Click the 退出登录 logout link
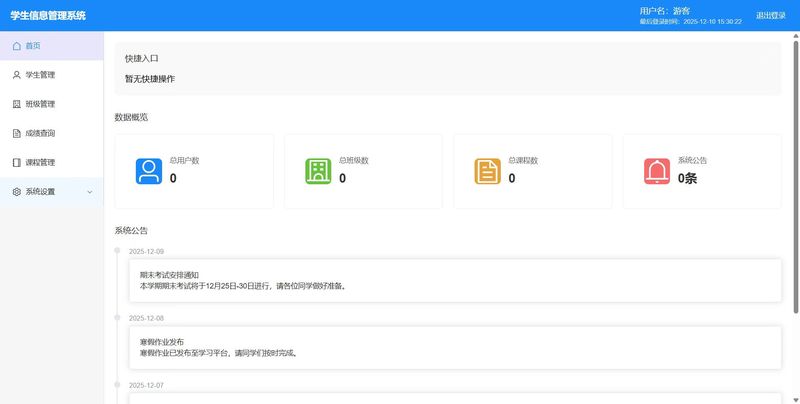This screenshot has height=404, width=800. coord(770,16)
